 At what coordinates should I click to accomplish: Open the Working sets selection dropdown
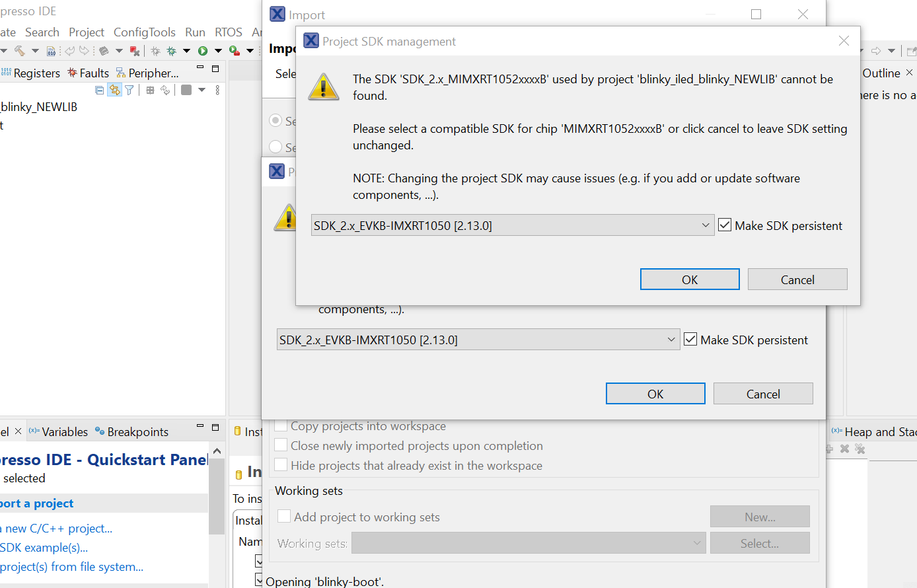[697, 542]
